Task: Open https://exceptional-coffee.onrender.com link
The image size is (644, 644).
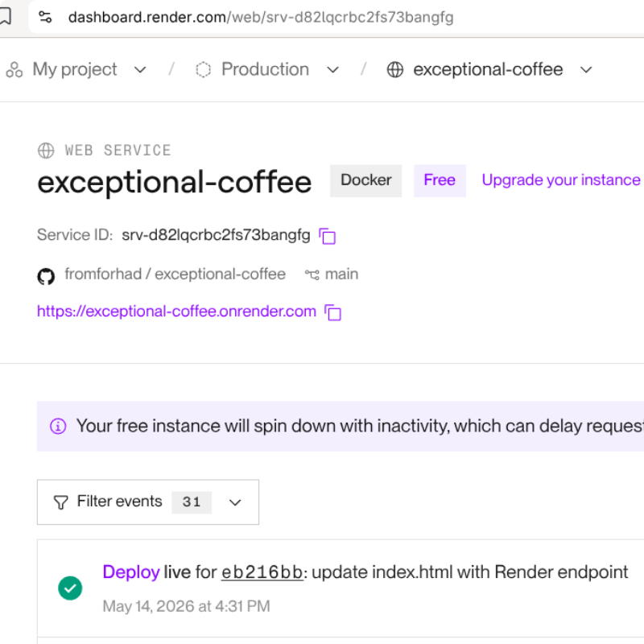Action: [176, 312]
